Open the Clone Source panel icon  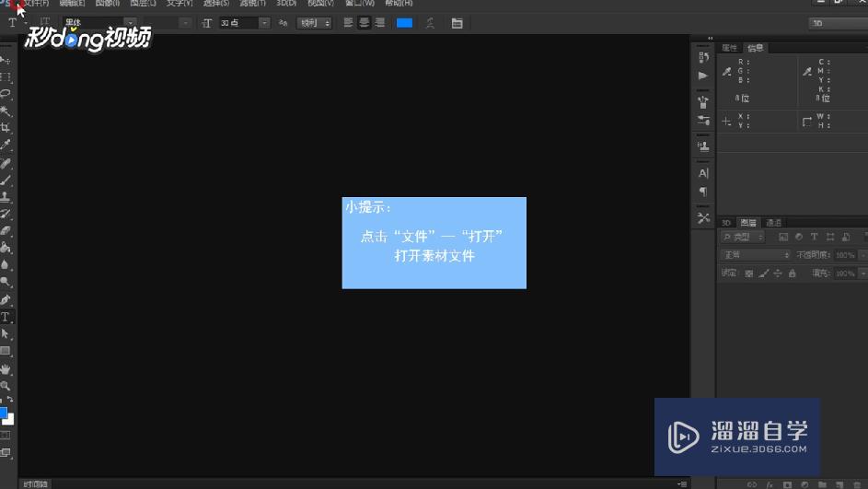(703, 146)
